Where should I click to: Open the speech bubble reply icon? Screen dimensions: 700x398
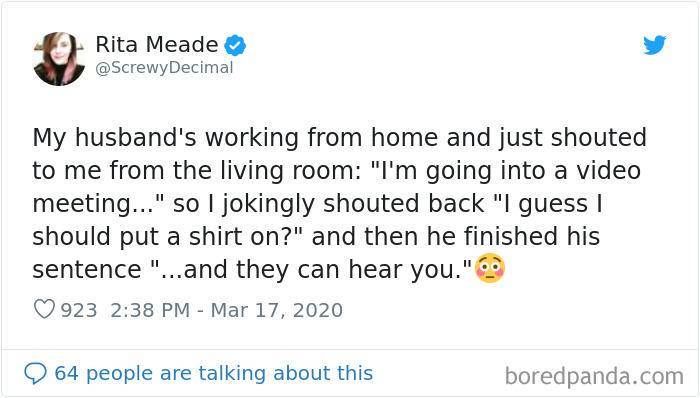pos(35,373)
